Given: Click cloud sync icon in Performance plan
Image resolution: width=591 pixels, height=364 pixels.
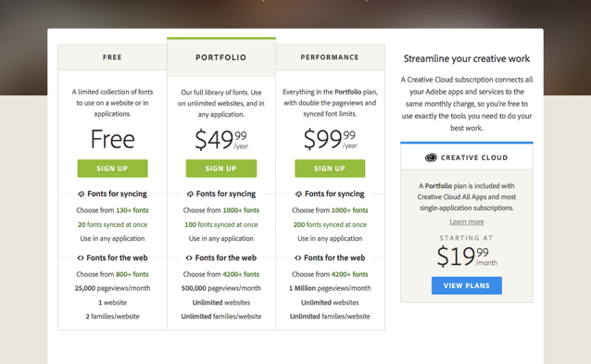Looking at the screenshot, I should (298, 195).
